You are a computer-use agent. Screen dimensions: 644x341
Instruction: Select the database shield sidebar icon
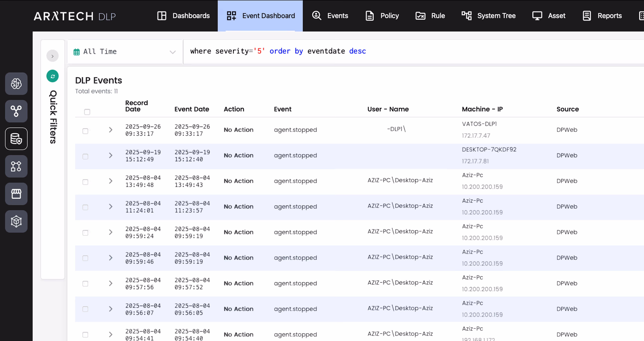coord(16,139)
